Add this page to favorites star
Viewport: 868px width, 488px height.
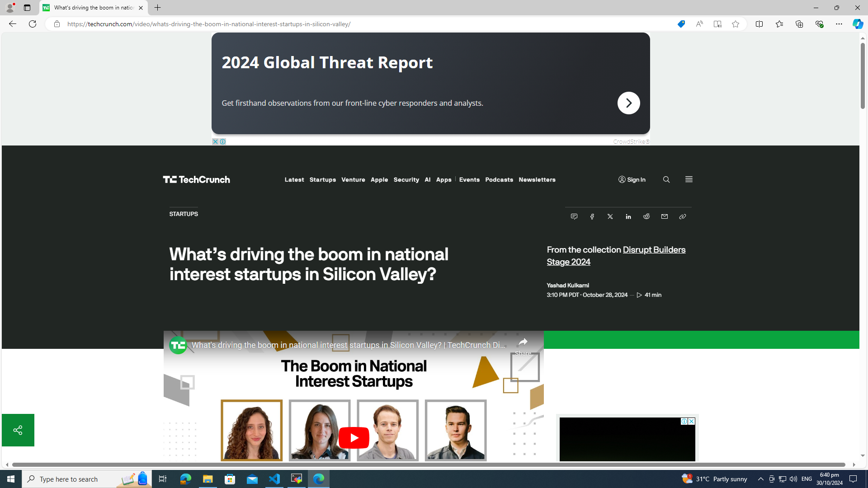pyautogui.click(x=735, y=24)
